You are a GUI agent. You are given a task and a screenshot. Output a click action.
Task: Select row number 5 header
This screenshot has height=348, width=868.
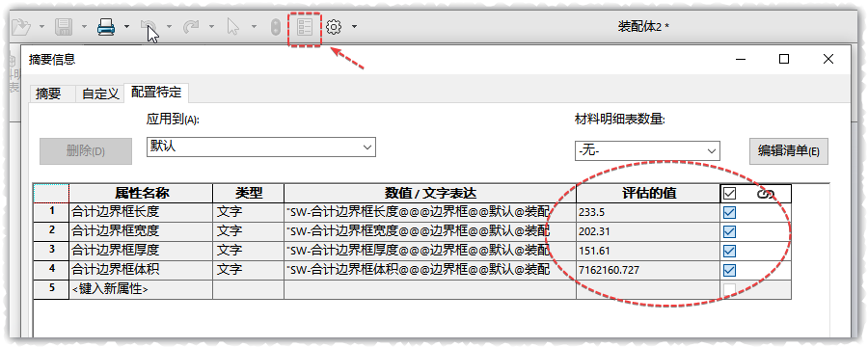point(51,289)
